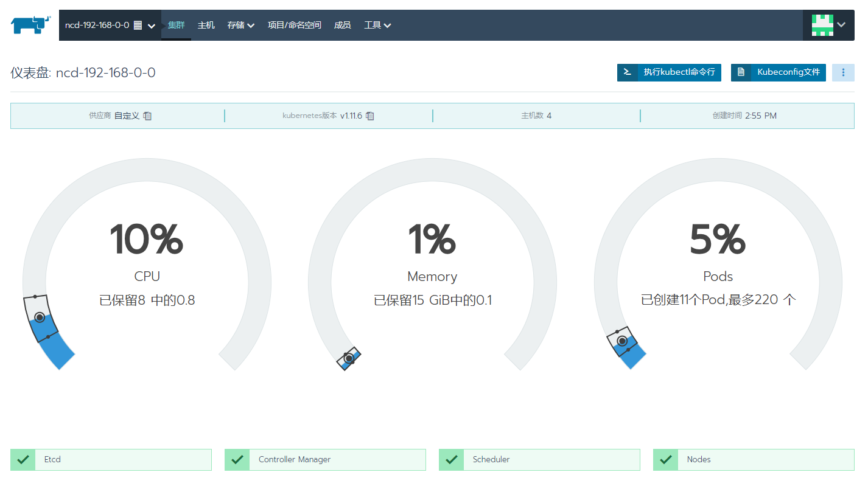The height and width of the screenshot is (489, 868).
Task: Click the Pods gauge node marker
Action: tap(622, 341)
